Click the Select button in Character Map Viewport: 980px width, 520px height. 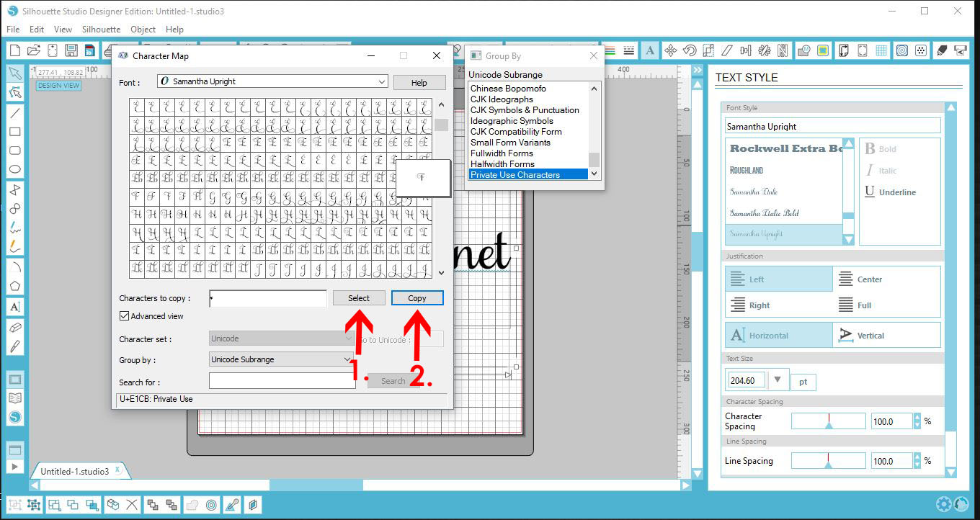pyautogui.click(x=359, y=298)
